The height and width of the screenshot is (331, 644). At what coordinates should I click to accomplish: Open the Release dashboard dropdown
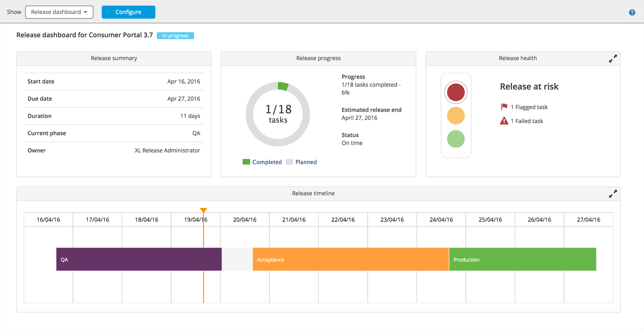(59, 12)
